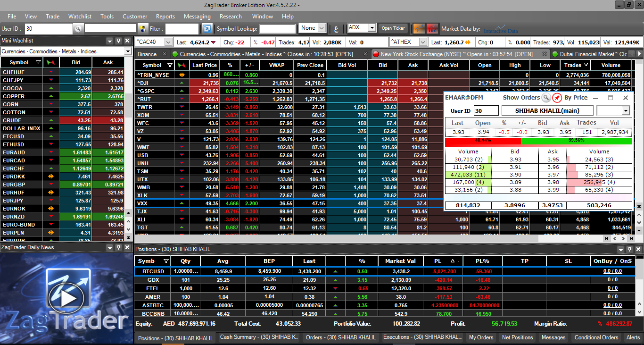Click Show Orders in EMAAR window
The width and height of the screenshot is (644, 345).
[x=521, y=98]
